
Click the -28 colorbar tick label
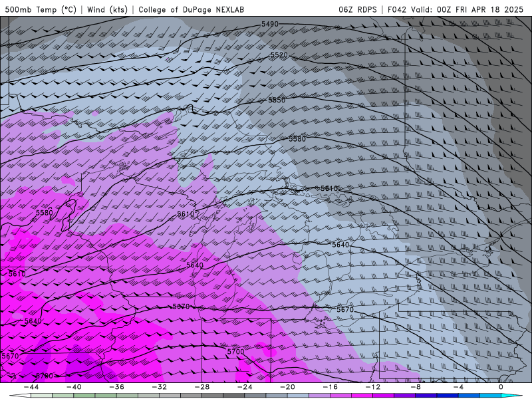pos(202,387)
